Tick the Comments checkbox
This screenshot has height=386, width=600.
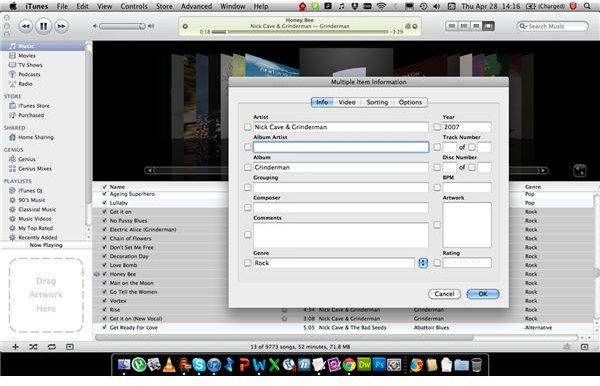coord(248,235)
